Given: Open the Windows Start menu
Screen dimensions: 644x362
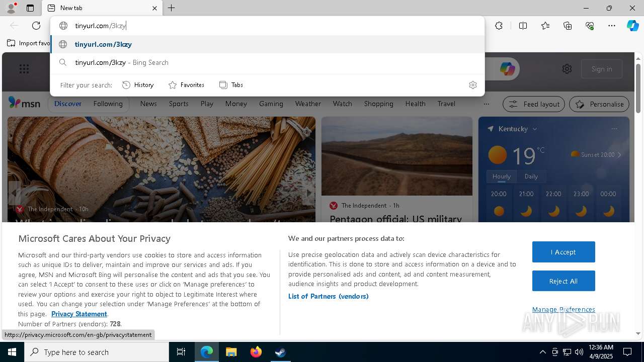Looking at the screenshot, I should click(12, 352).
